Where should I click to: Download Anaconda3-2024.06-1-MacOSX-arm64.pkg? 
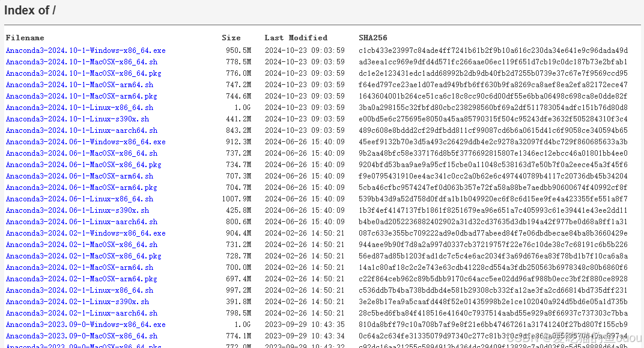81,188
